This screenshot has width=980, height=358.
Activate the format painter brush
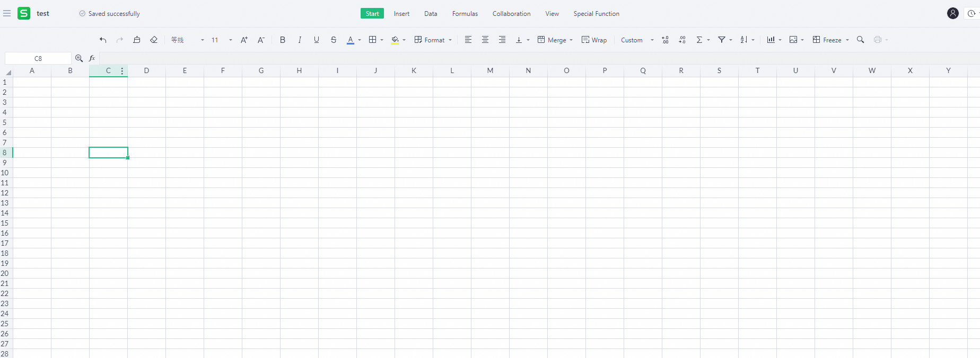[x=137, y=40]
